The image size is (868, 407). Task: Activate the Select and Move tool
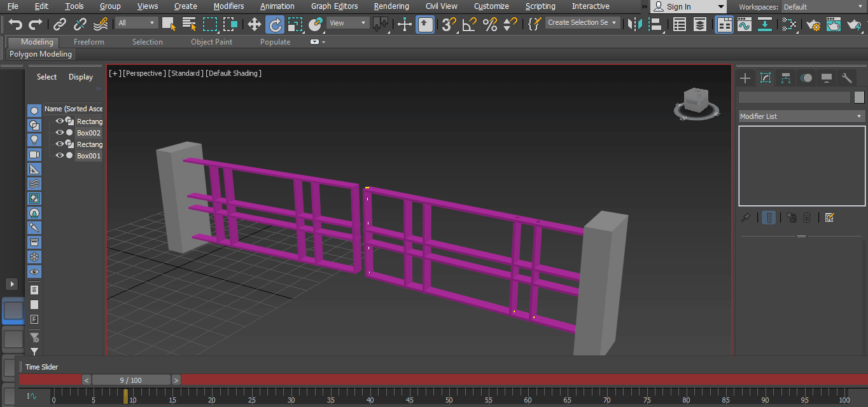[x=255, y=24]
